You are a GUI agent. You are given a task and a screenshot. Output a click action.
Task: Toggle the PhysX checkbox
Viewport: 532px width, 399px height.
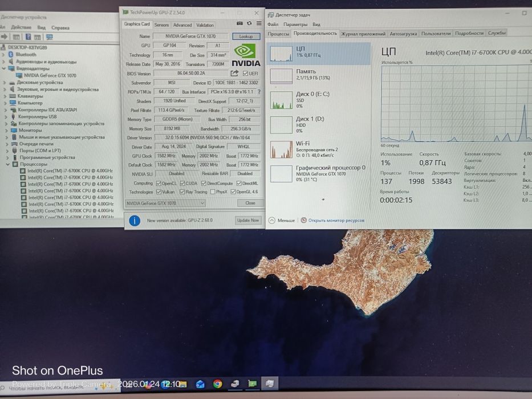[212, 192]
